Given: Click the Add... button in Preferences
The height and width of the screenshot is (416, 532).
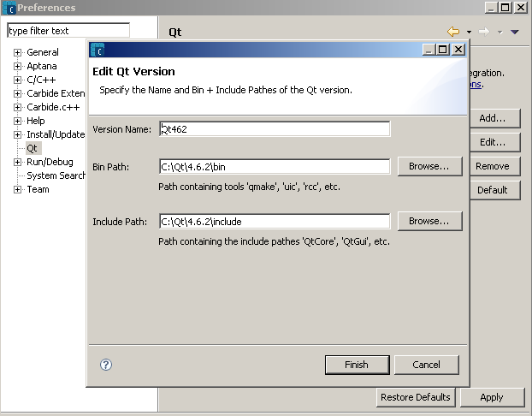Looking at the screenshot, I should pos(495,118).
